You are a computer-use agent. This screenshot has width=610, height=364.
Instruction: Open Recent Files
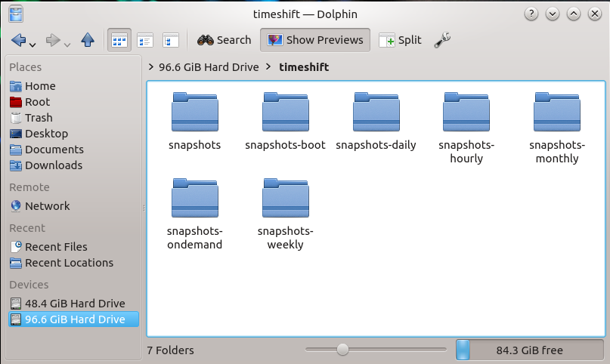73,247
